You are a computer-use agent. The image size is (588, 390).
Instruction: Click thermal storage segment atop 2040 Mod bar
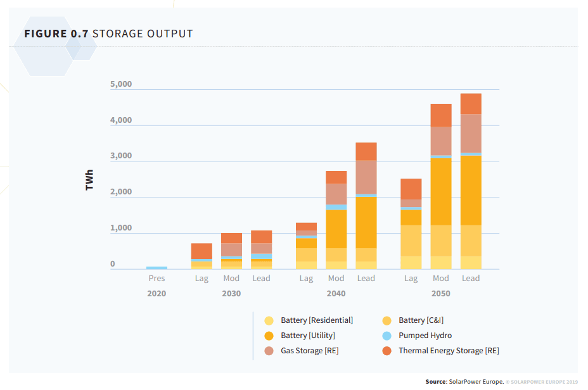336,177
